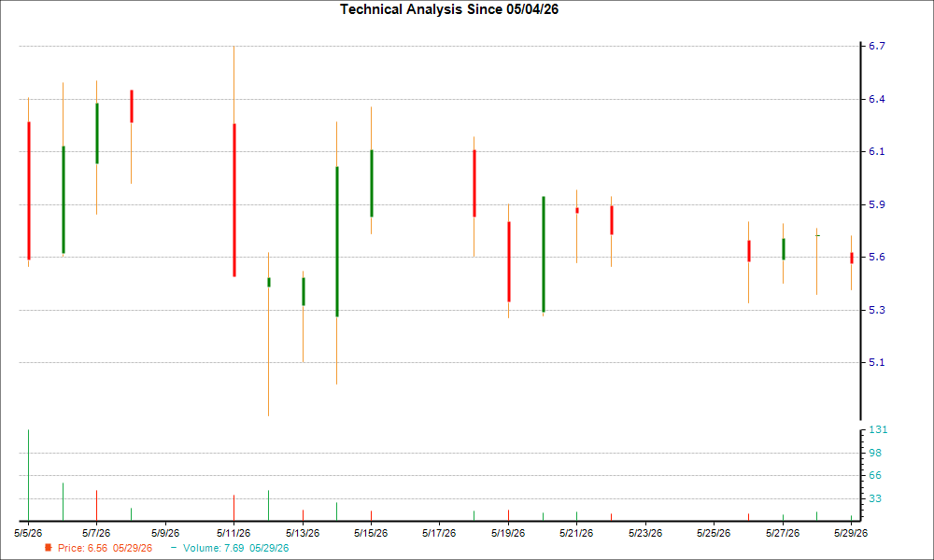Viewport: 934px width, 560px height.
Task: Click the 33 volume axis label
Action: point(875,498)
